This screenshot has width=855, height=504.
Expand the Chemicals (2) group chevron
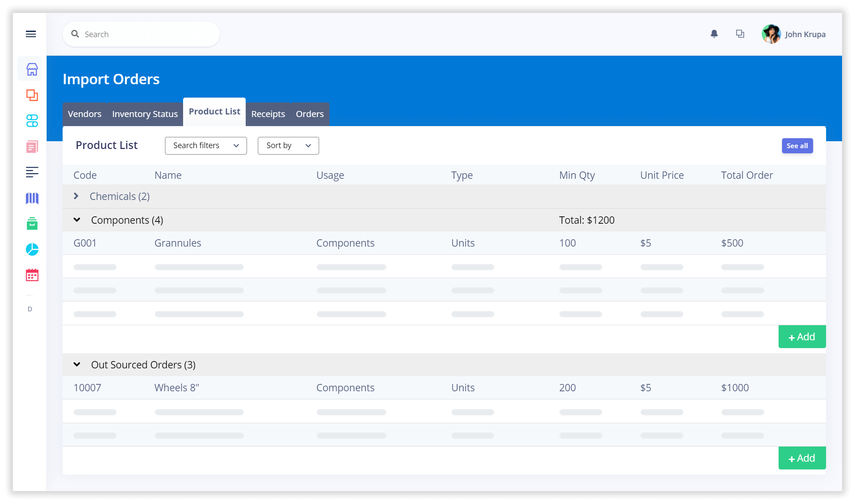[x=76, y=197]
